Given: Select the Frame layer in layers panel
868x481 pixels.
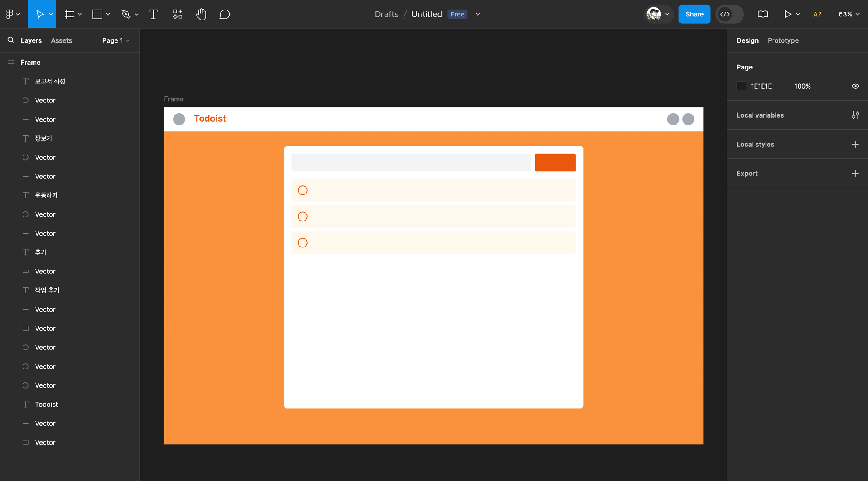Looking at the screenshot, I should click(70, 63).
